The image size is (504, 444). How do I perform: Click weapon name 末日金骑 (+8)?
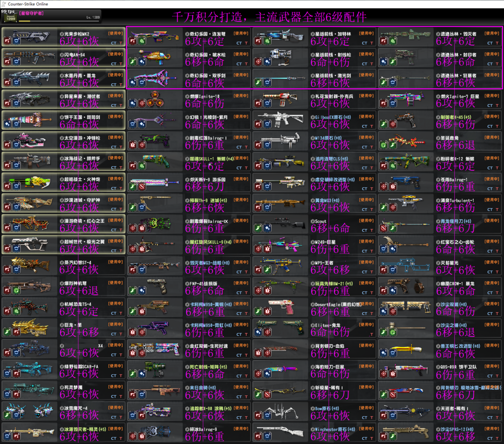[x=203, y=388]
